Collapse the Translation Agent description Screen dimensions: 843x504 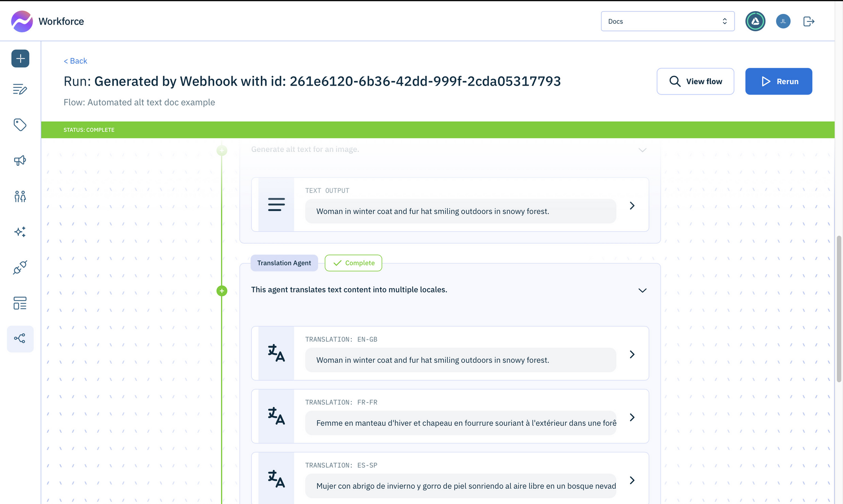point(642,290)
